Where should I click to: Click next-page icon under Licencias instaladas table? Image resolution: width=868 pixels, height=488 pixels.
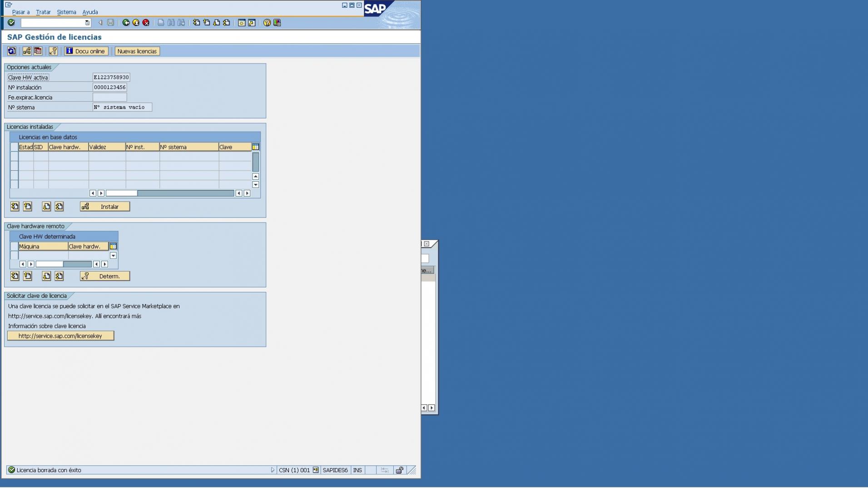click(x=46, y=207)
